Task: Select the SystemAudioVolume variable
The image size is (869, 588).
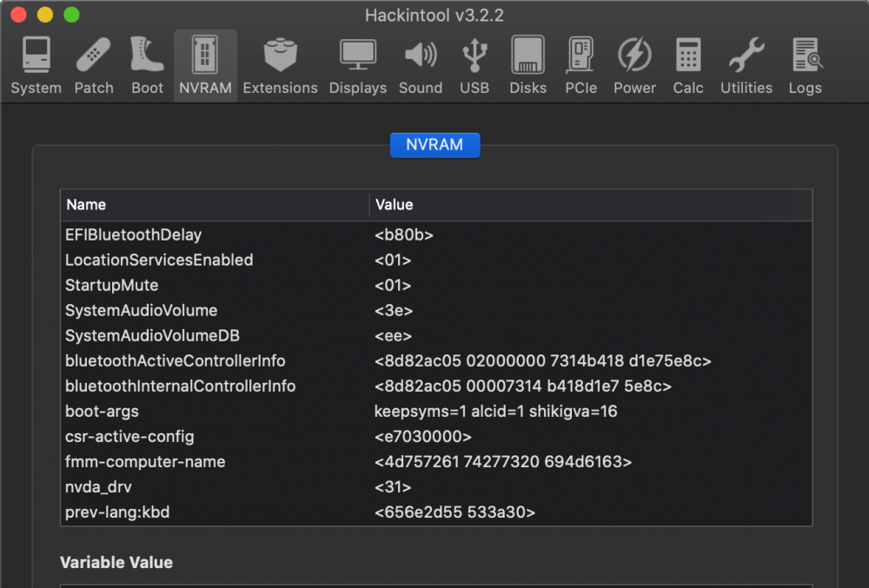Action: (x=436, y=311)
